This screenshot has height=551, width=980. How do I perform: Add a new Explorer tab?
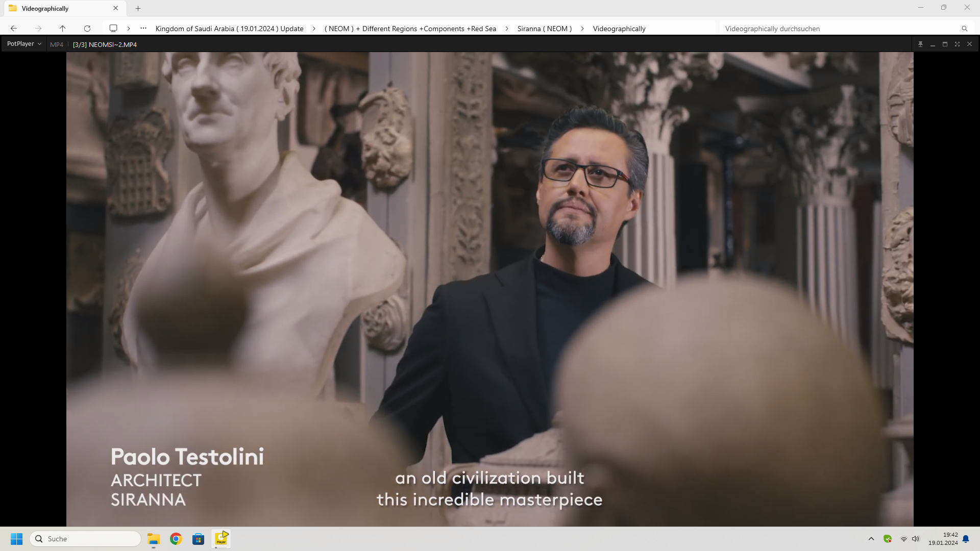coord(138,8)
